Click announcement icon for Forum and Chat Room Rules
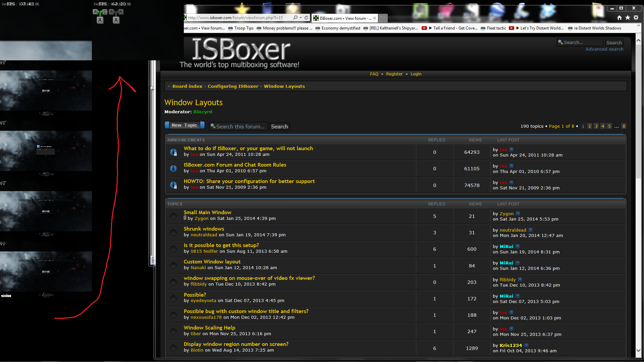 click(173, 169)
